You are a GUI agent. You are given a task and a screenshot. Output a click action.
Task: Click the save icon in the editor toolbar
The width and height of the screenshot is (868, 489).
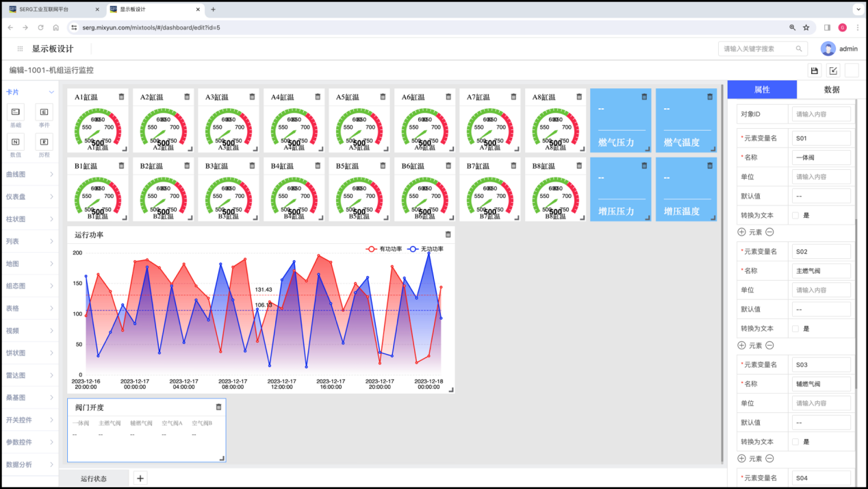point(814,71)
